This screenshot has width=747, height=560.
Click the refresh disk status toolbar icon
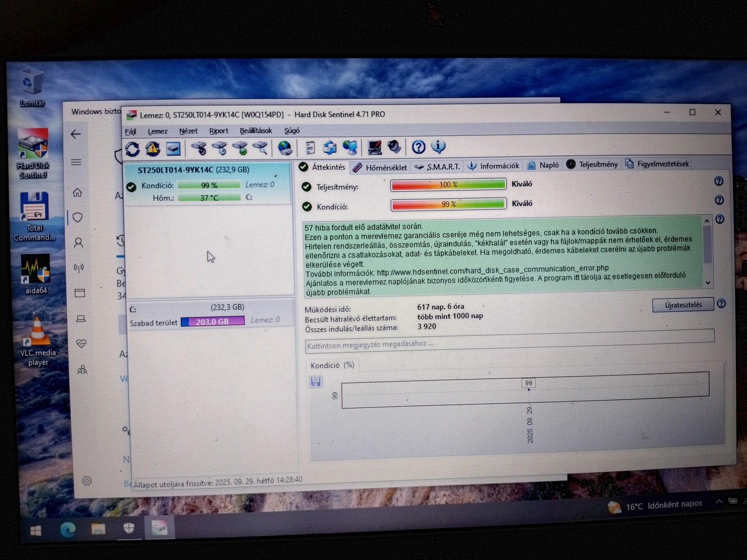coord(132,149)
